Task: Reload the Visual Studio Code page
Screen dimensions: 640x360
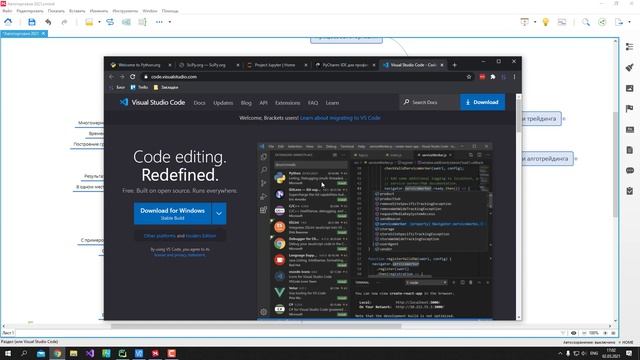Action: (x=133, y=77)
